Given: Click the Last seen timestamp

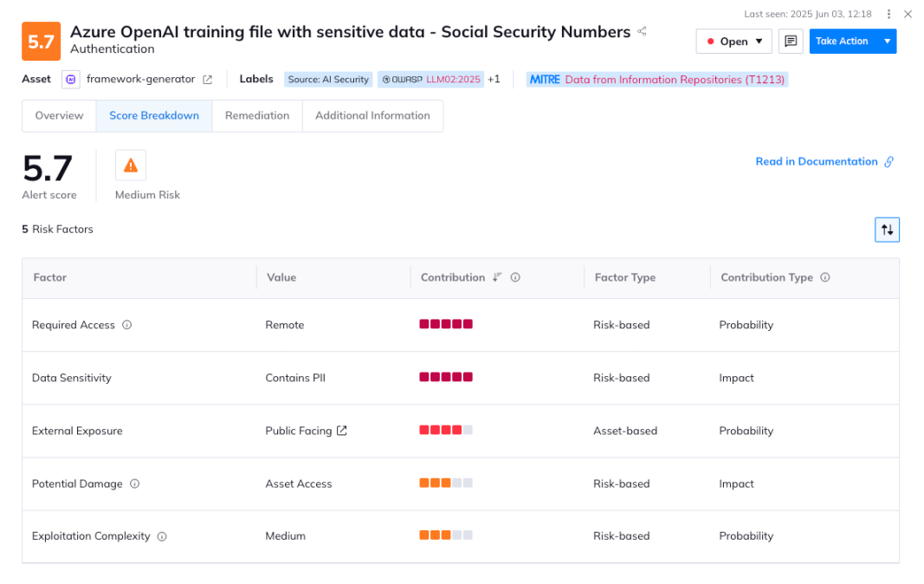Looking at the screenshot, I should point(808,14).
